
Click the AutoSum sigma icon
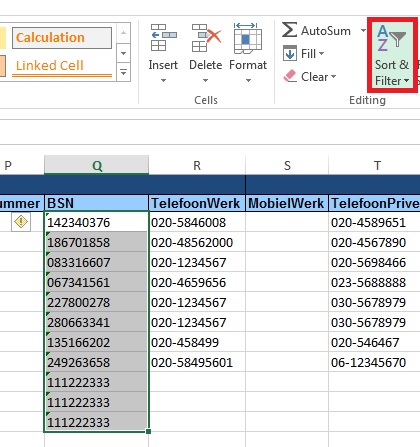(x=289, y=30)
